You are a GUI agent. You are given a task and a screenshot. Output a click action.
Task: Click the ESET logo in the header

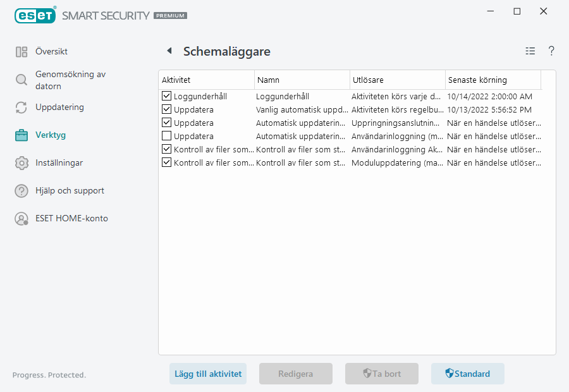click(x=35, y=15)
